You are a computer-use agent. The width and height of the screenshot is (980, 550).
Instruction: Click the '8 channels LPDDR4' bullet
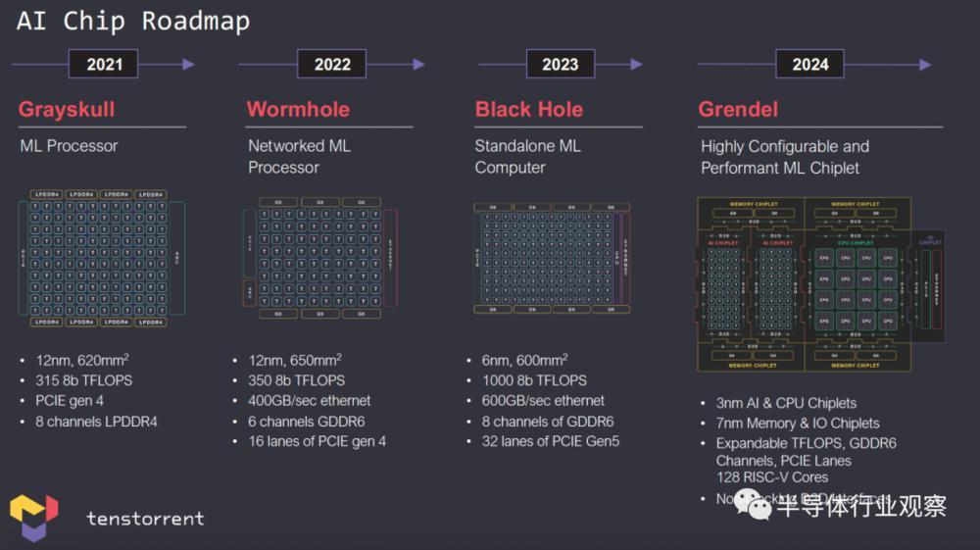[96, 422]
